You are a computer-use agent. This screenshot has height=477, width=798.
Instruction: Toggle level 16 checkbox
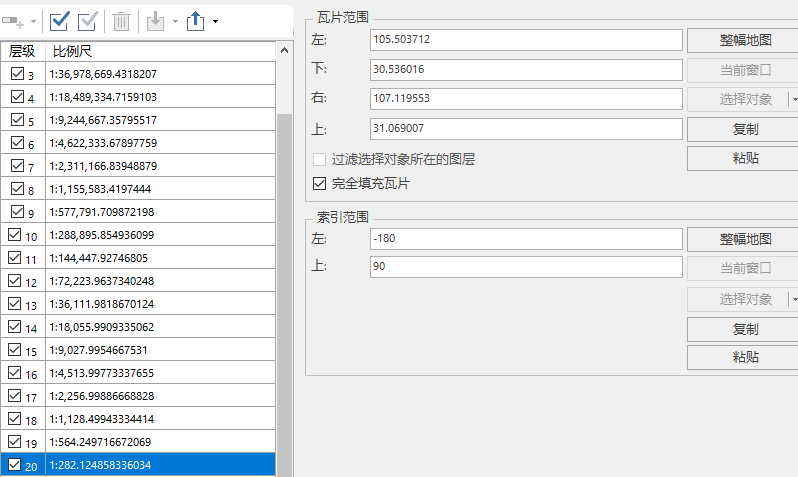(14, 372)
